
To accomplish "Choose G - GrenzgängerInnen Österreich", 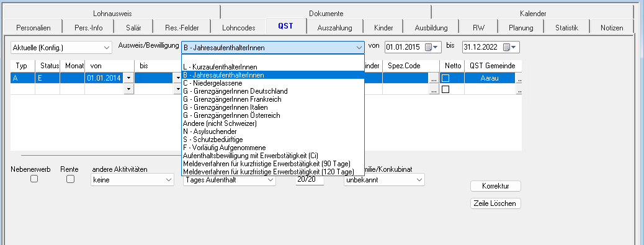I will (x=273, y=115).
